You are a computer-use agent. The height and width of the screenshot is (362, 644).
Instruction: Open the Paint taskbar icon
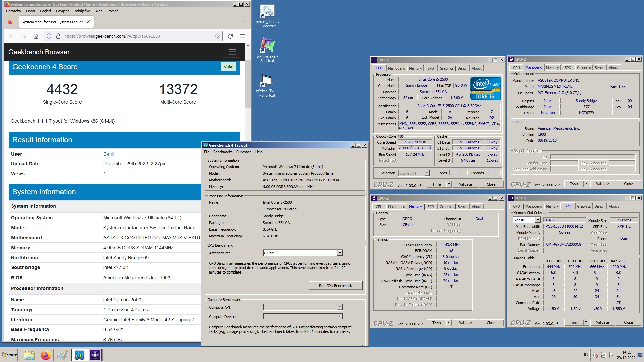coord(62,355)
